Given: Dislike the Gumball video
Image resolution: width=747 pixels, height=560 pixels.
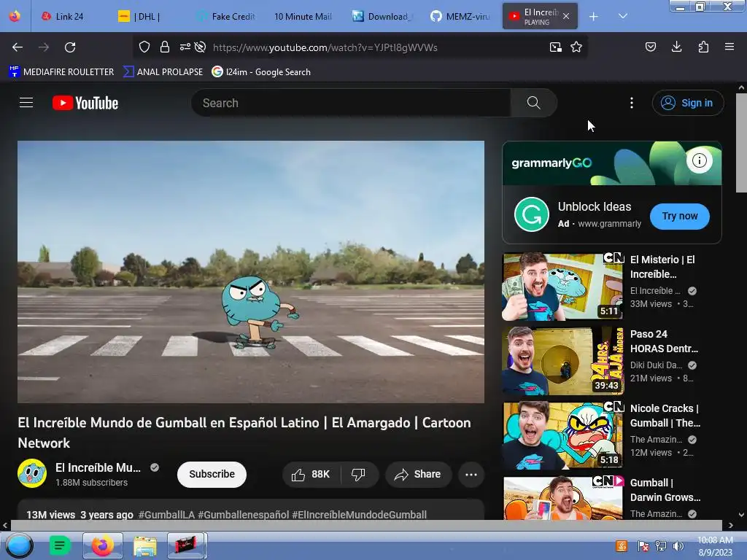Looking at the screenshot, I should [358, 474].
